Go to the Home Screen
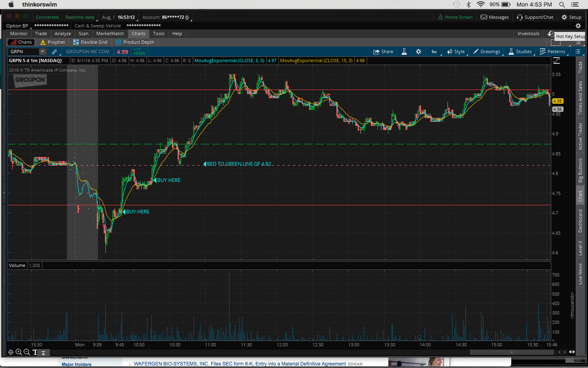Image resolution: width=588 pixels, height=368 pixels. (x=455, y=17)
